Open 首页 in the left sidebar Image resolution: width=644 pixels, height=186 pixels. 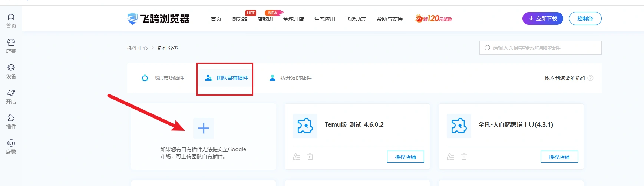11,21
